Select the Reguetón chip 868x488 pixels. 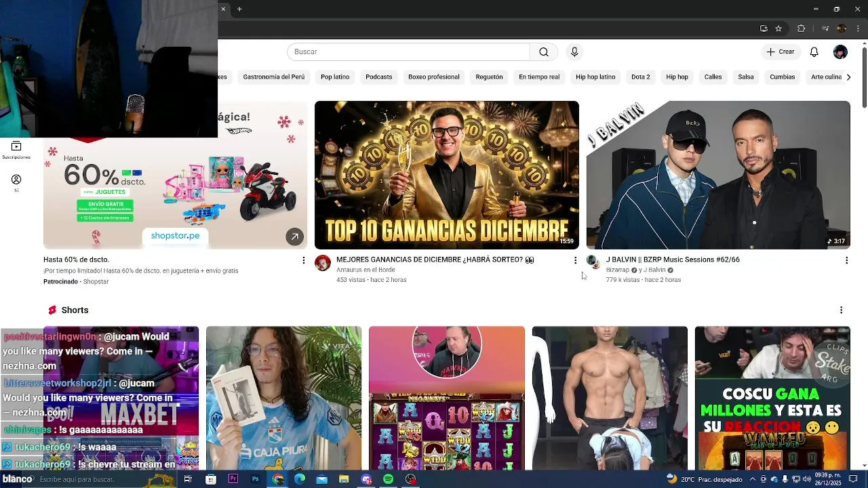(x=489, y=77)
